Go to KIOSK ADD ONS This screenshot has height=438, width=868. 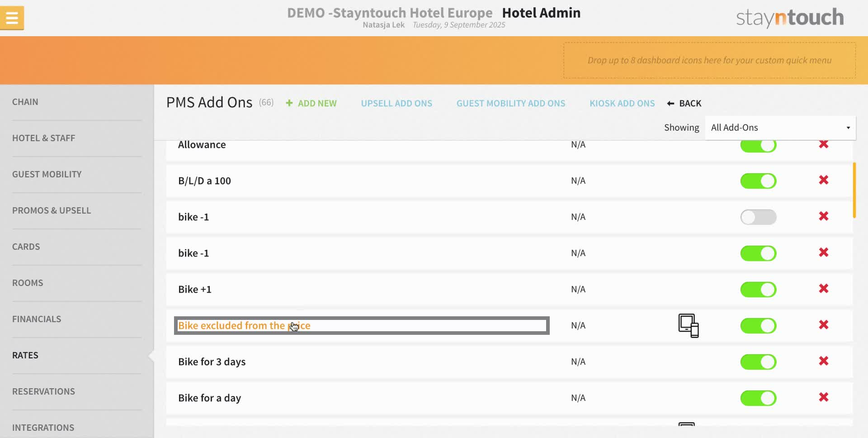[x=622, y=103]
